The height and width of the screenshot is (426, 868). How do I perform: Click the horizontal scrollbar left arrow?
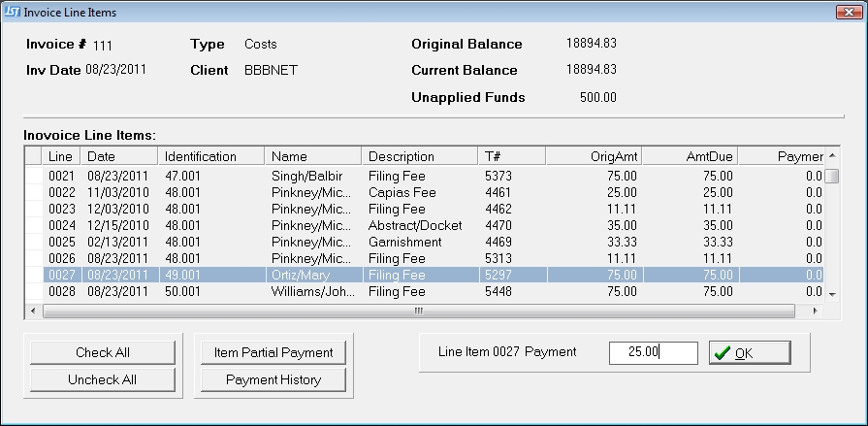pos(34,311)
